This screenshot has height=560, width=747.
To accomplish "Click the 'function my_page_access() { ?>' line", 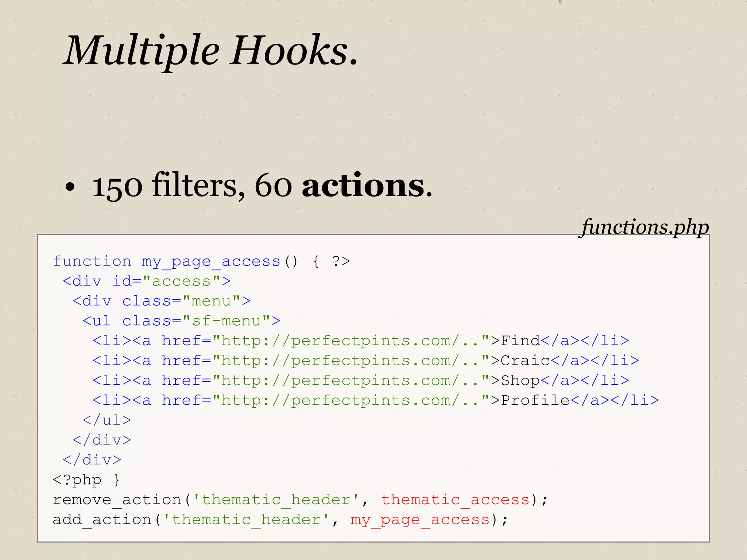I will (x=202, y=262).
